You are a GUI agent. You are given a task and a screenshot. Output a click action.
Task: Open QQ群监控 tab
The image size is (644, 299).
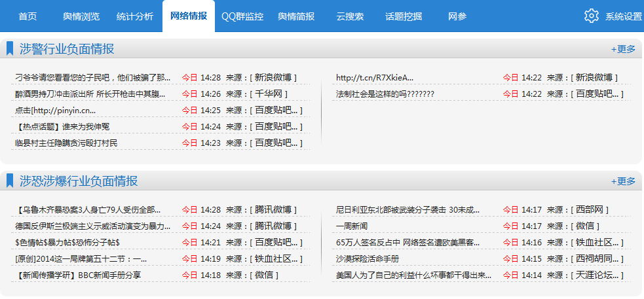pyautogui.click(x=242, y=16)
